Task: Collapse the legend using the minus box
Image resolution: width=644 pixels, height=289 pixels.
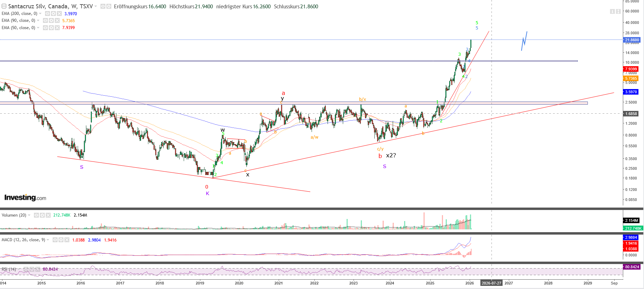Action: coord(4,6)
